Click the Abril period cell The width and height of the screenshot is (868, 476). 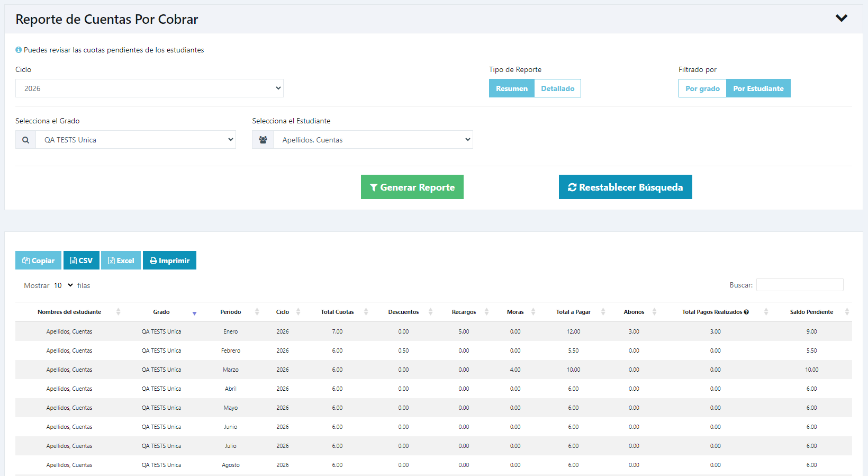pyautogui.click(x=231, y=389)
